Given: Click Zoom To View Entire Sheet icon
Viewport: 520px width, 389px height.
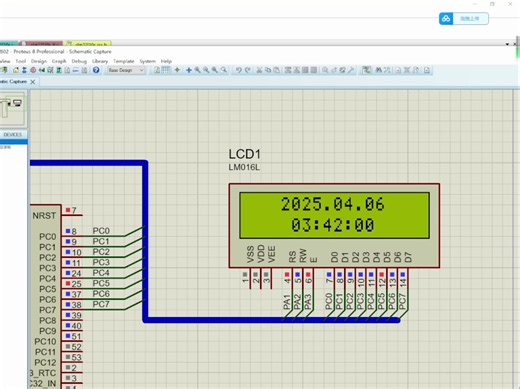Looking at the screenshot, I should (215, 70).
